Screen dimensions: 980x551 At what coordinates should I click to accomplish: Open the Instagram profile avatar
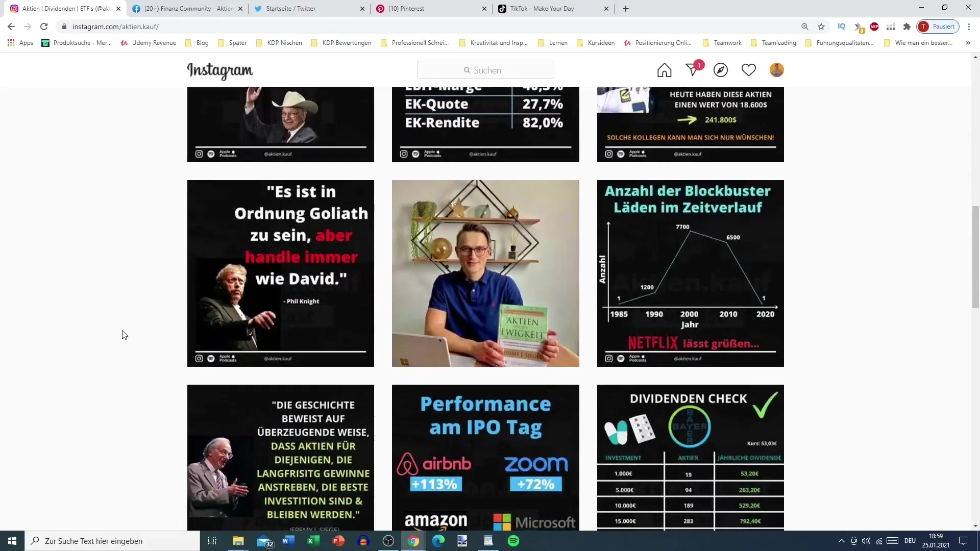pos(776,70)
